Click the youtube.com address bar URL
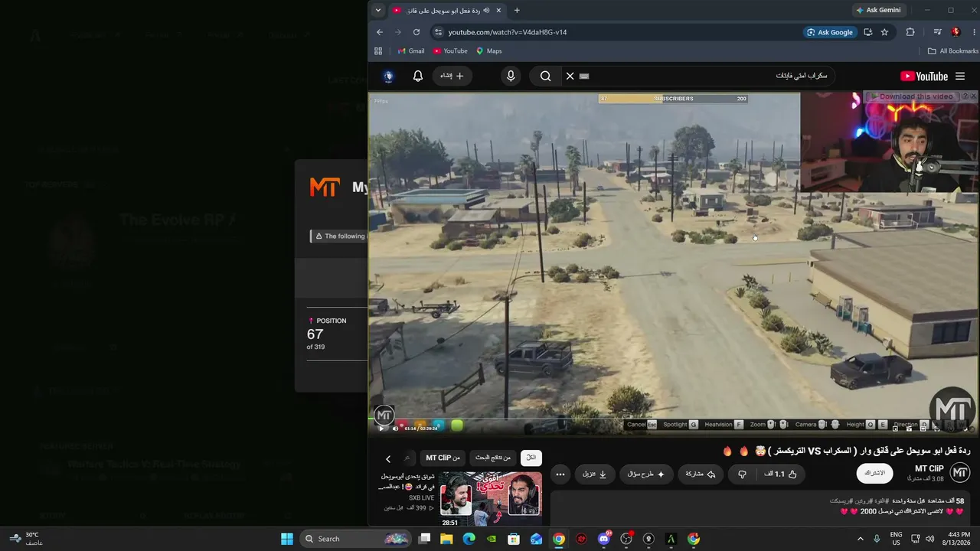 point(508,32)
